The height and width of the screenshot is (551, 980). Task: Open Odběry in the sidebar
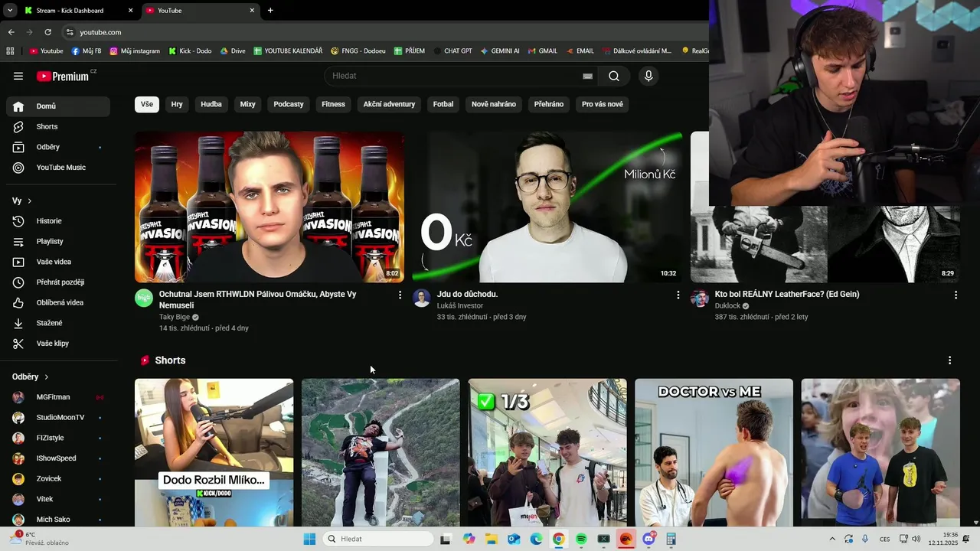coord(58,147)
